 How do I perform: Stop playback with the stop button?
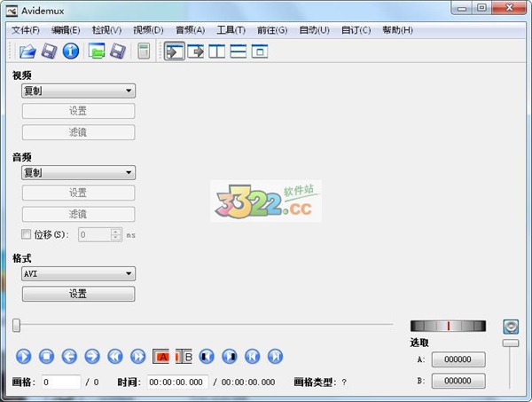coord(46,357)
